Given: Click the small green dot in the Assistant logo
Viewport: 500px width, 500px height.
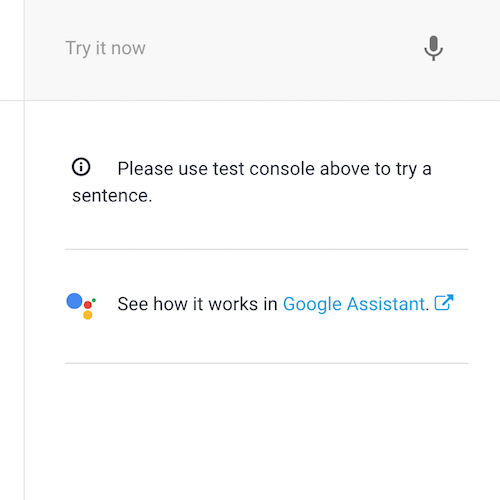Looking at the screenshot, I should 94,300.
